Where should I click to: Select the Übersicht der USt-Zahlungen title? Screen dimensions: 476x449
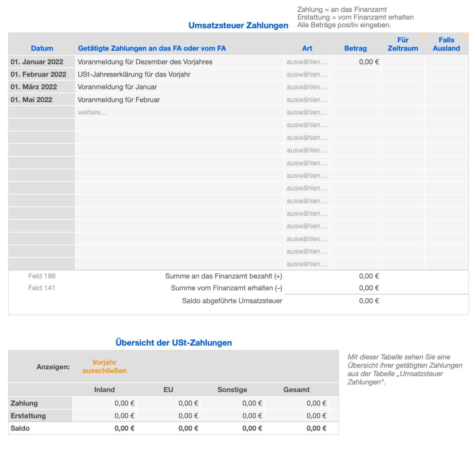[174, 343]
